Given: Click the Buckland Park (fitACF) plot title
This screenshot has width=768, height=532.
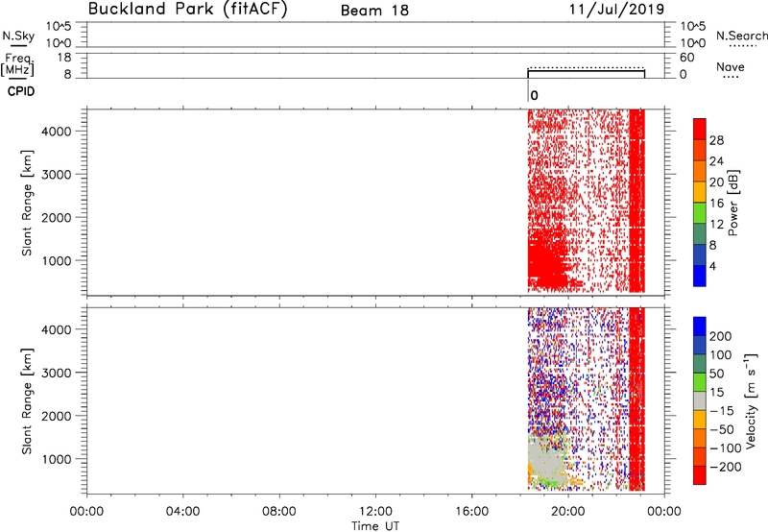Looking at the screenshot, I should click(x=187, y=9).
